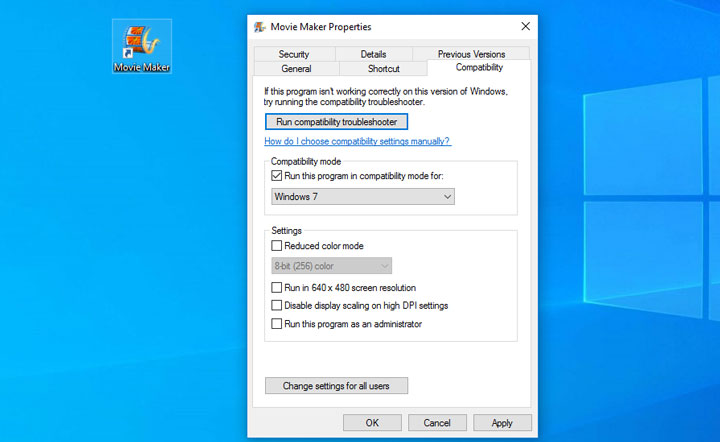Enable Reduced color mode checkbox
This screenshot has width=720, height=442.
(x=276, y=246)
